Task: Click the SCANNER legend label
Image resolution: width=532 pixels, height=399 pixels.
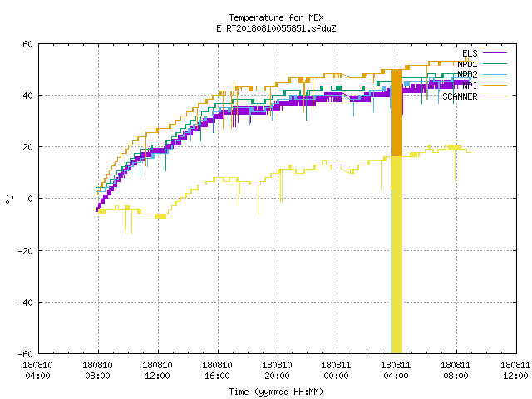Action: (x=460, y=96)
